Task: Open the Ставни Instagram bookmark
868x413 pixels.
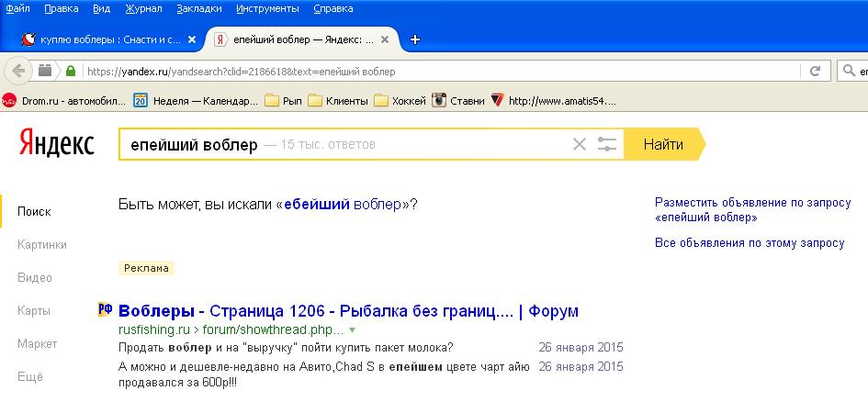Action: pyautogui.click(x=458, y=101)
